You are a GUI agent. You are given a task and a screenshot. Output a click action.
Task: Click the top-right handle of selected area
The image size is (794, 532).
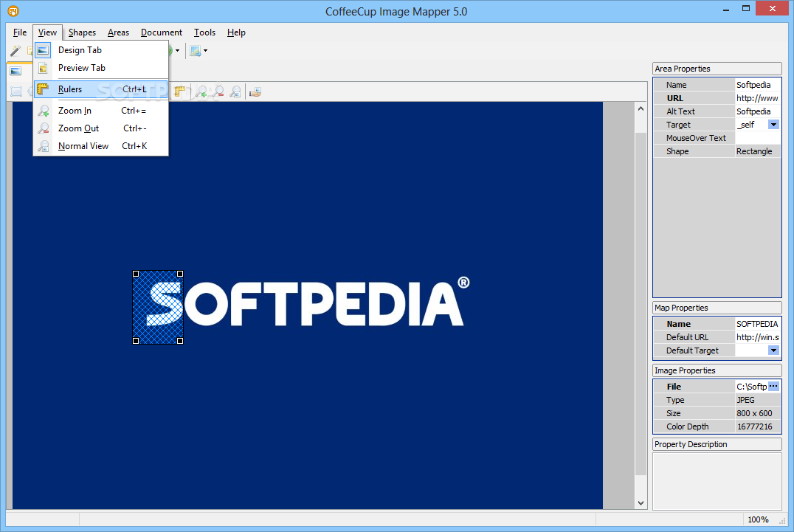180,274
